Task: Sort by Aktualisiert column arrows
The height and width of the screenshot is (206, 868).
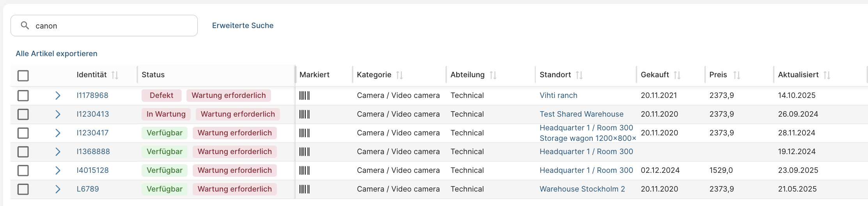Action: click(827, 75)
